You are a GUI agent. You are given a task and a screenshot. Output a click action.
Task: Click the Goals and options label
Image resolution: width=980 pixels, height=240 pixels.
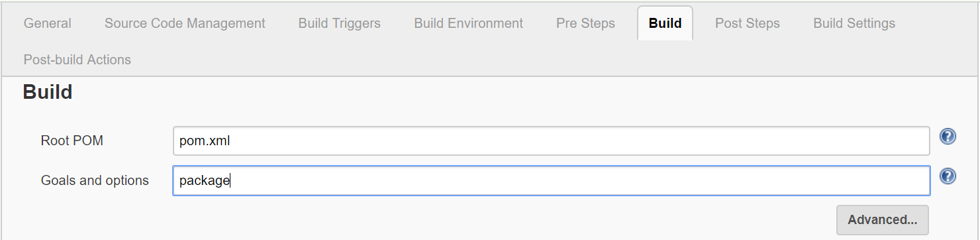tap(95, 180)
